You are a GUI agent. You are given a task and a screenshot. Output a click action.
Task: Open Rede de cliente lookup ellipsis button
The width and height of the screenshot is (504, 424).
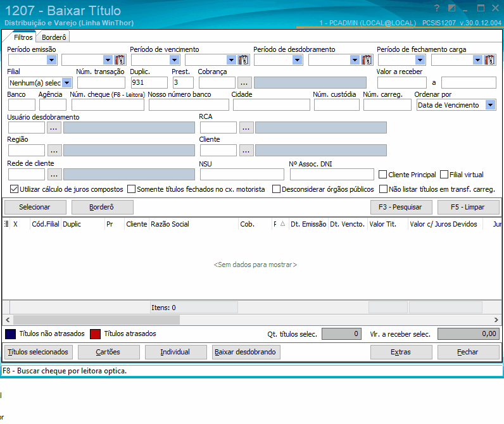point(54,175)
